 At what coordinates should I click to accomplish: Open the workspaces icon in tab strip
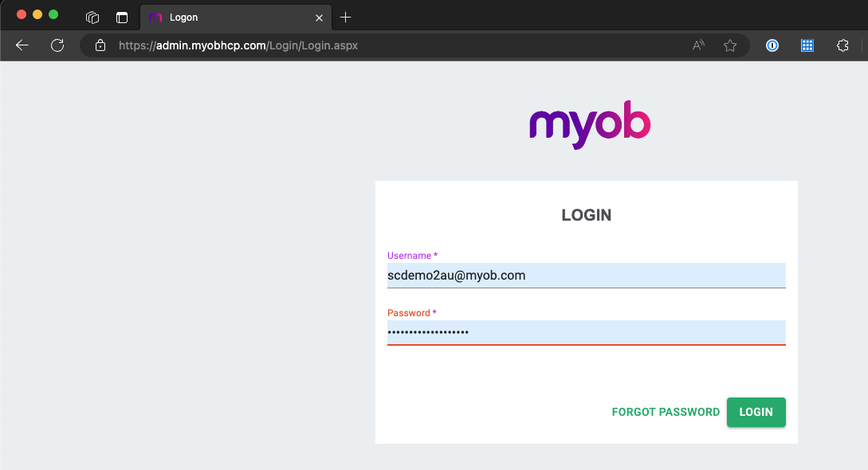click(92, 17)
